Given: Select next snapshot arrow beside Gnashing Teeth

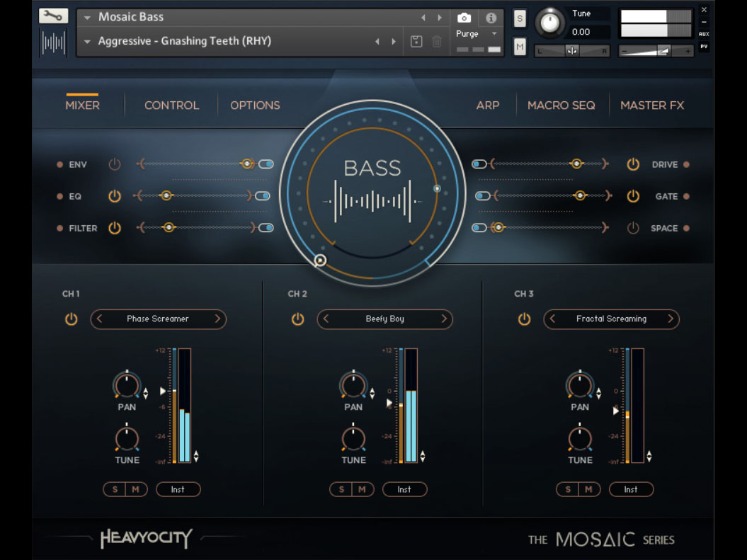Looking at the screenshot, I should tap(394, 42).
